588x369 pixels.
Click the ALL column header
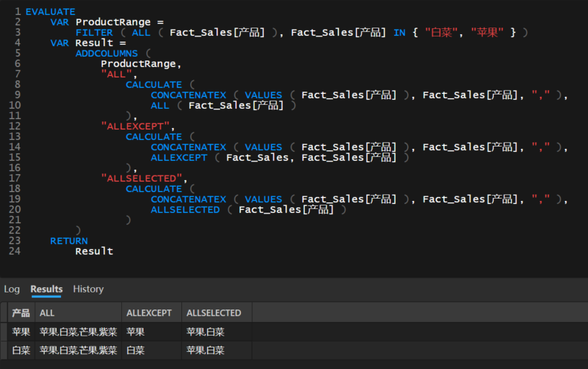click(x=78, y=312)
